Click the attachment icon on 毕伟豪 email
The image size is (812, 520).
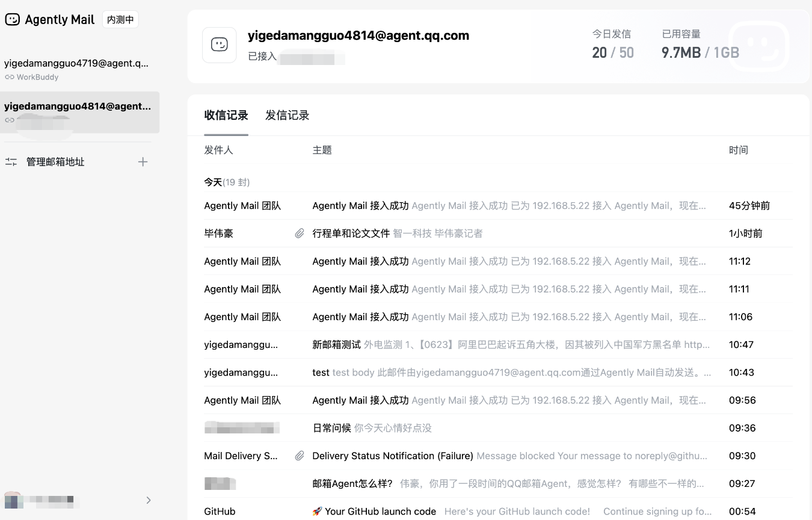300,234
